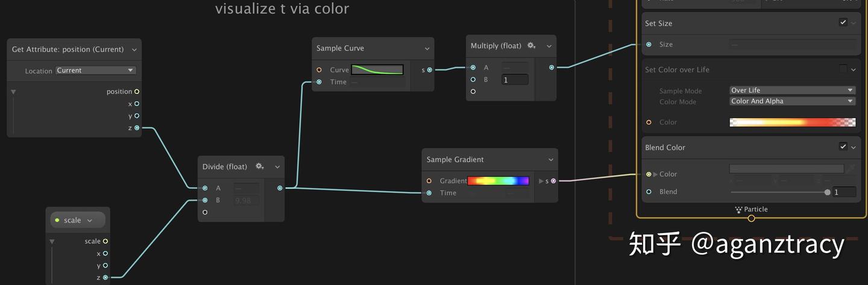This screenshot has width=868, height=285.
Task: Click Divide node's output port
Action: click(x=280, y=188)
